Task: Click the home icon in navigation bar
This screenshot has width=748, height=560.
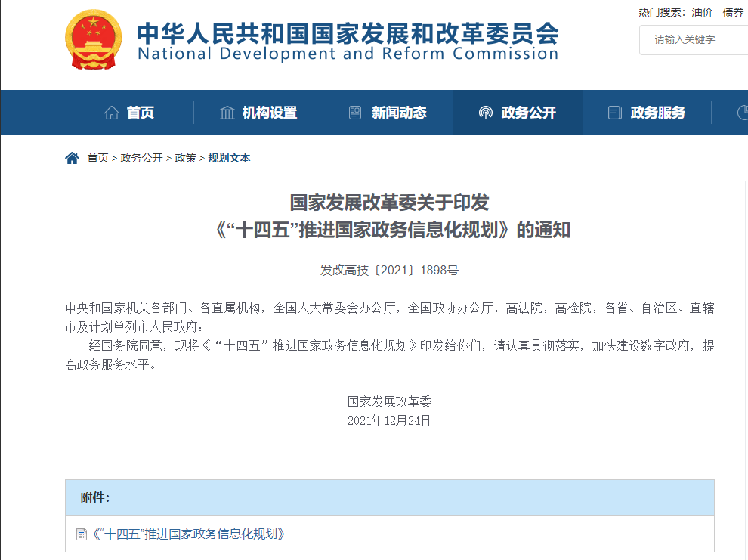Action: tap(112, 113)
